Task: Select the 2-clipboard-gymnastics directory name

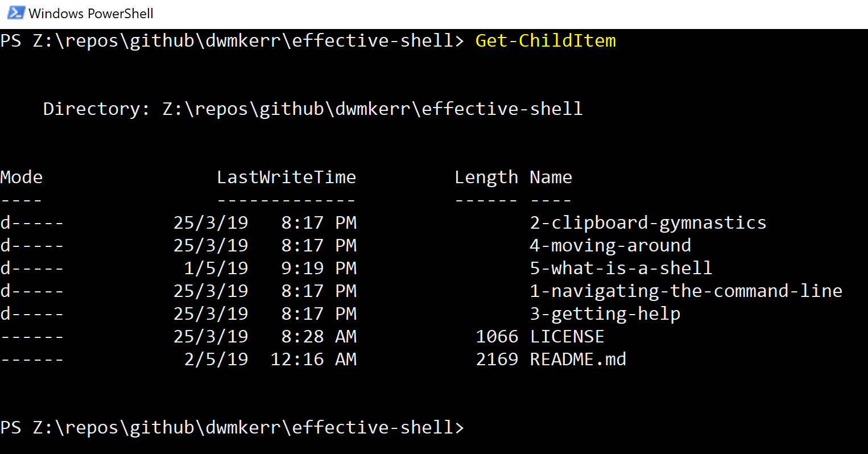Action: [x=648, y=223]
